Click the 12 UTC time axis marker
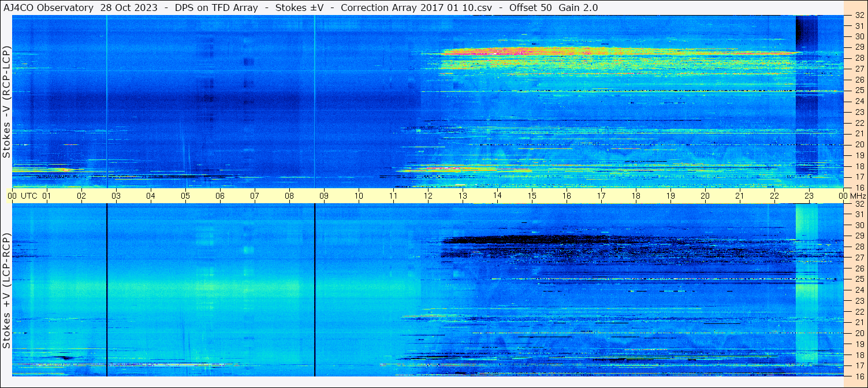Image resolution: width=868 pixels, height=388 pixels. click(428, 196)
